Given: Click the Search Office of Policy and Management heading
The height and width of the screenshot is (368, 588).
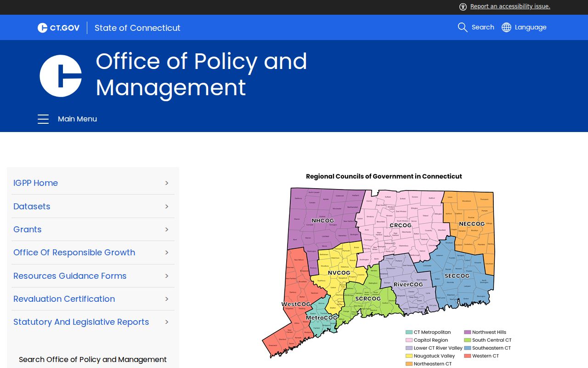Looking at the screenshot, I should 93,360.
